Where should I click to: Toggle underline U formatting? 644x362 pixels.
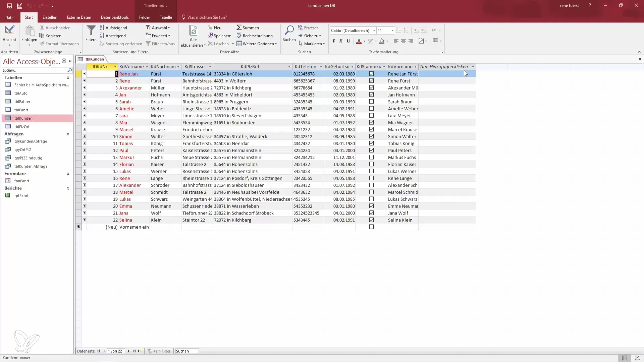click(x=348, y=41)
